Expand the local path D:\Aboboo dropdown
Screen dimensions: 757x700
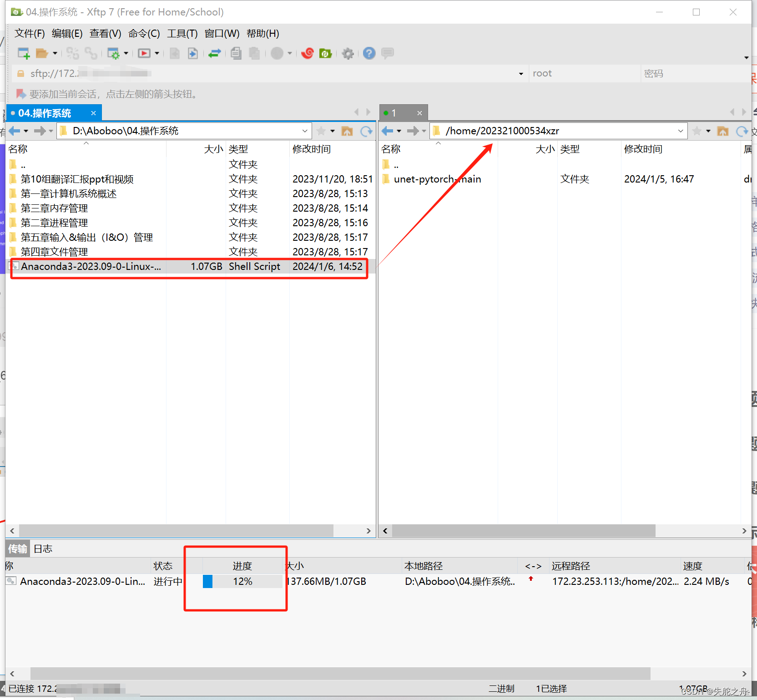pyautogui.click(x=305, y=131)
